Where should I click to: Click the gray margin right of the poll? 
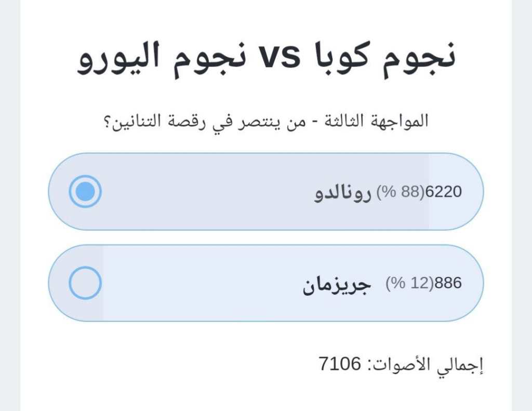click(522, 208)
